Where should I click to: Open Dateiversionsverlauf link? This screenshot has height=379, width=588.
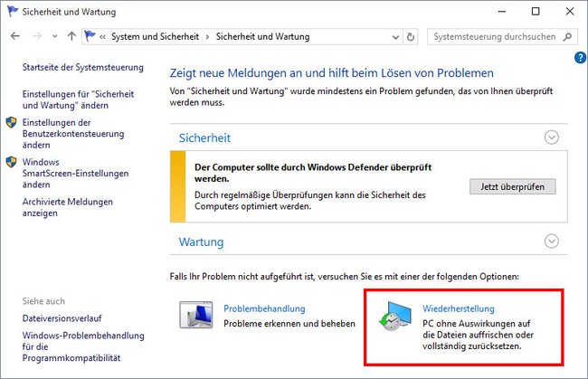click(x=62, y=318)
